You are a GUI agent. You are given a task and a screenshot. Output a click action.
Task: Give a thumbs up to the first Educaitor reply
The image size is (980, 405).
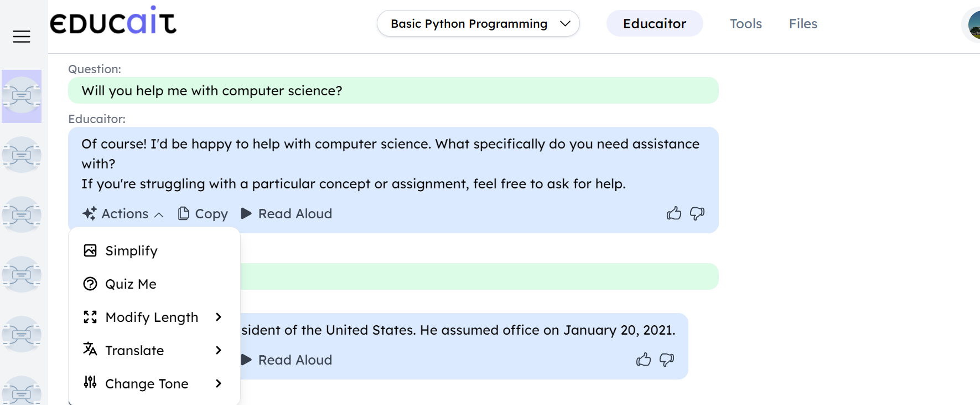click(673, 213)
